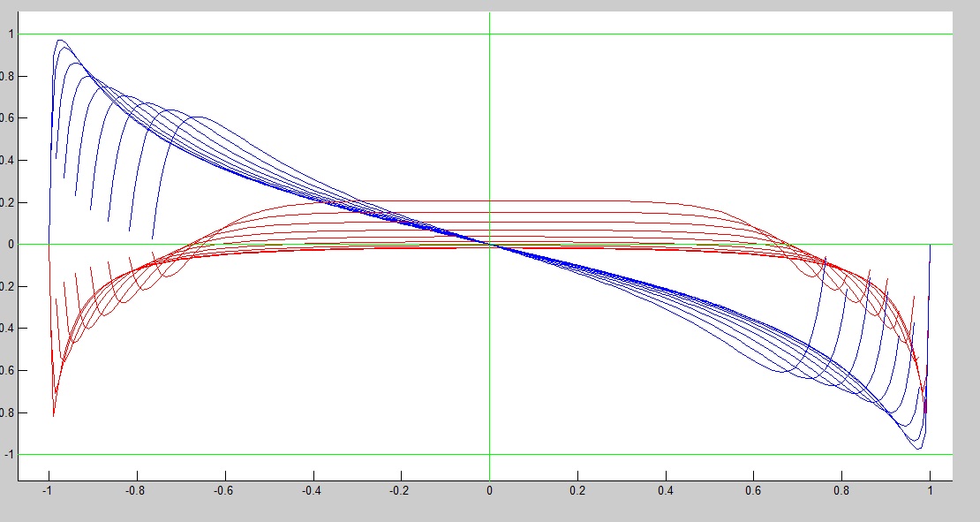This screenshot has width=980, height=522.
Task: Click the y-axis label 1 at top
Action: [x=11, y=34]
